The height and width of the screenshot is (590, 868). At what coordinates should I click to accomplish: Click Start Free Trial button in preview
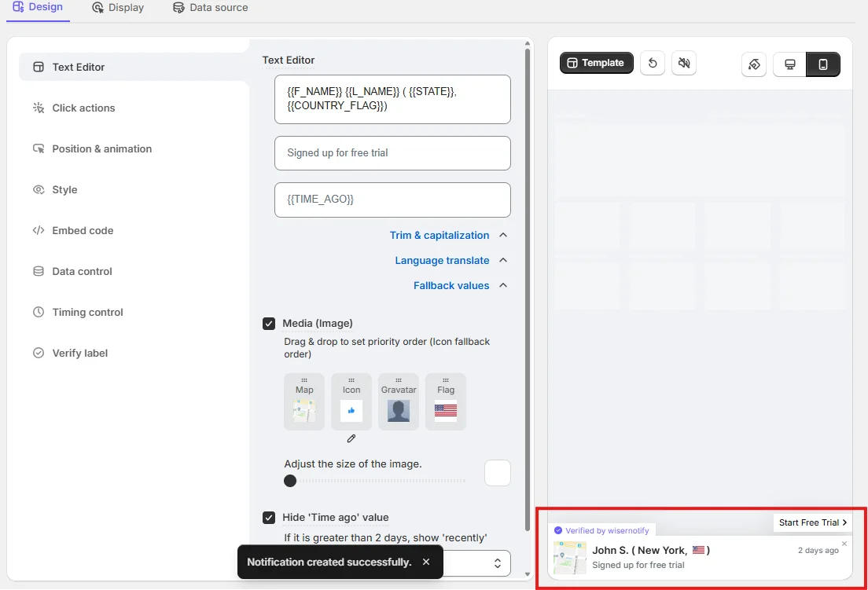tap(813, 522)
